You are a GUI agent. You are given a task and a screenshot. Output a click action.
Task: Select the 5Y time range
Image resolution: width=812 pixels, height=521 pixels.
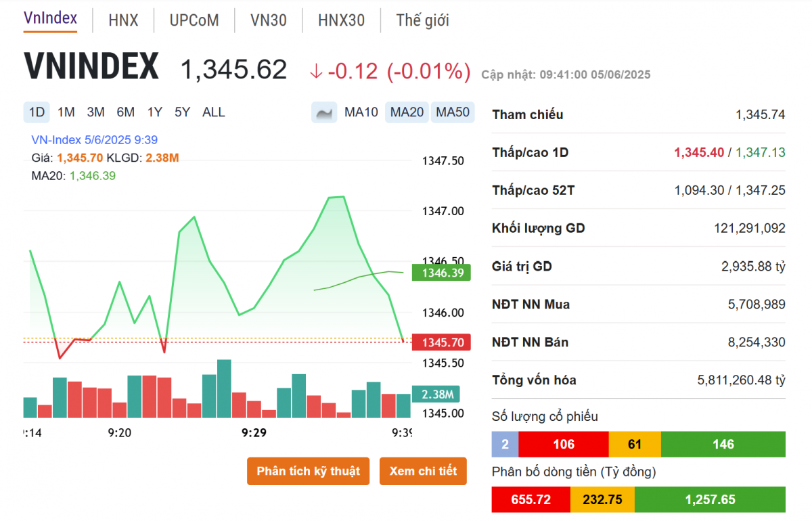tap(182, 112)
